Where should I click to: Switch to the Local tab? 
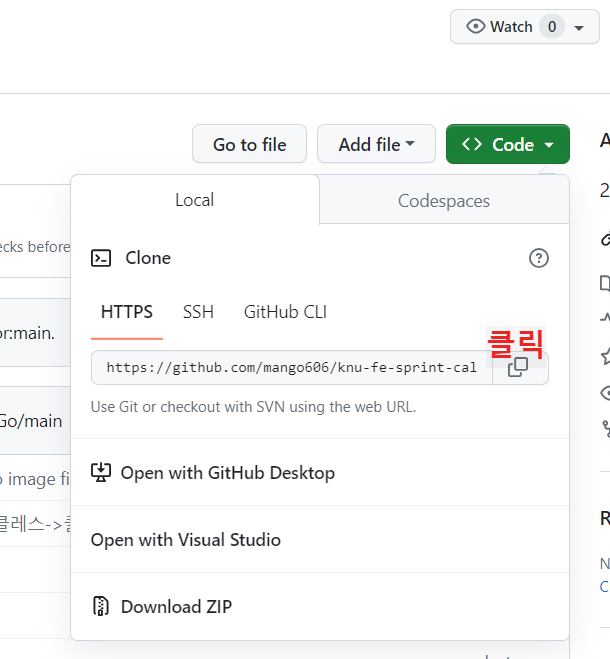[x=195, y=200]
